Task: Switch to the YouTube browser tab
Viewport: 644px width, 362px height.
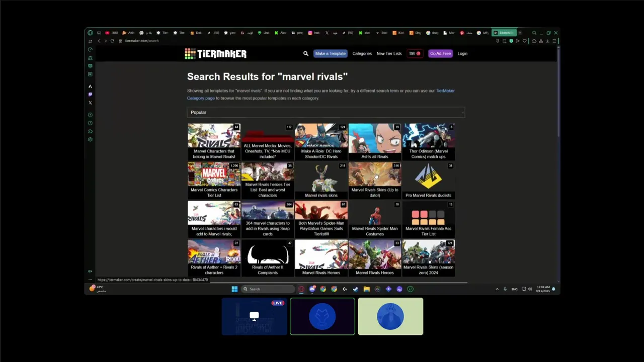Action: (x=111, y=33)
